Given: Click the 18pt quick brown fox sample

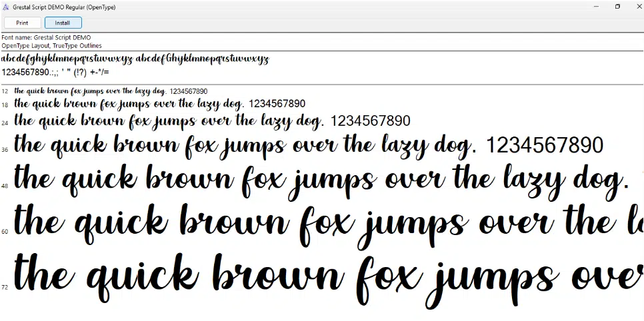Looking at the screenshot, I should point(160,103).
